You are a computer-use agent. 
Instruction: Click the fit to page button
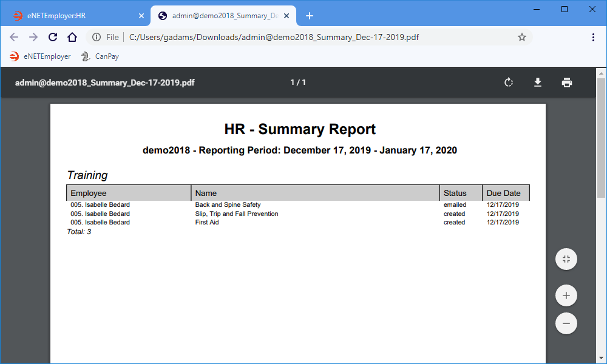(566, 259)
